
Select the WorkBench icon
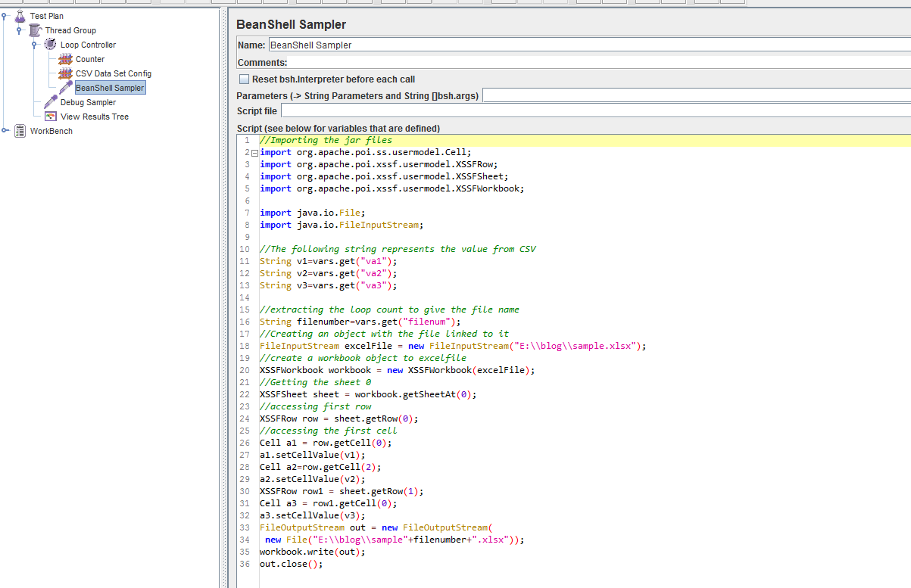click(x=19, y=130)
